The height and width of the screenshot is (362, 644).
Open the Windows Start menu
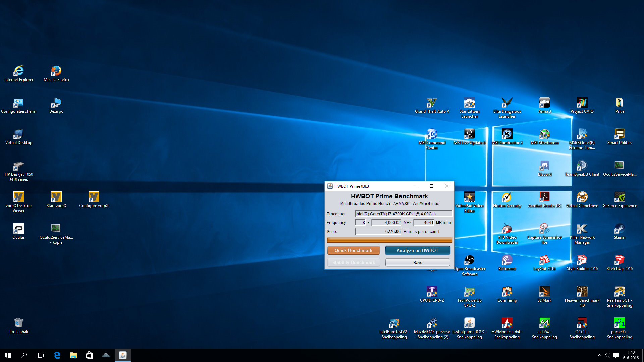click(8, 355)
